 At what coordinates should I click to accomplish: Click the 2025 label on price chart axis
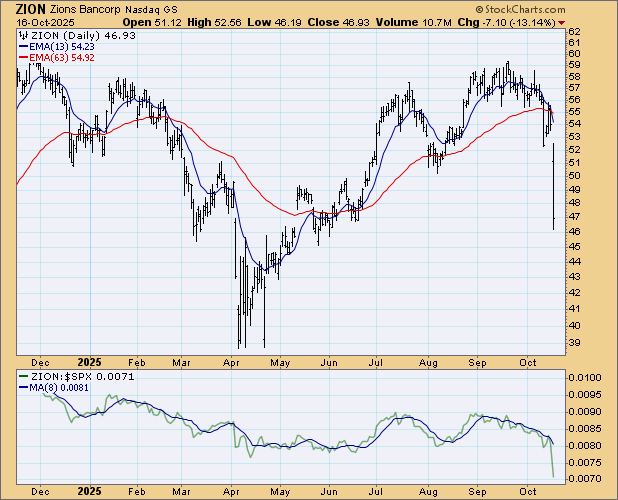tap(89, 362)
